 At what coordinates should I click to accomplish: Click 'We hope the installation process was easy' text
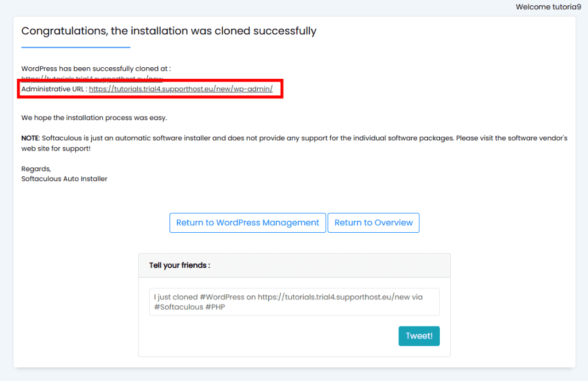pyautogui.click(x=94, y=117)
